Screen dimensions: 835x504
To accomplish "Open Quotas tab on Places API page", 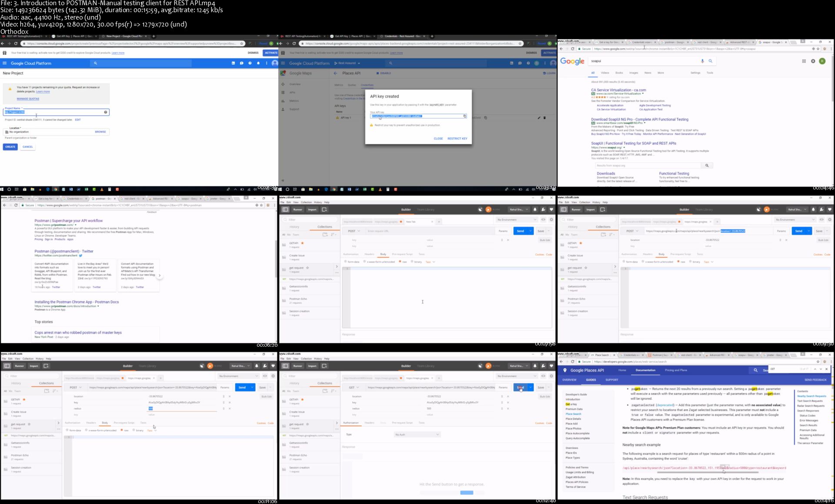I will 352,85.
